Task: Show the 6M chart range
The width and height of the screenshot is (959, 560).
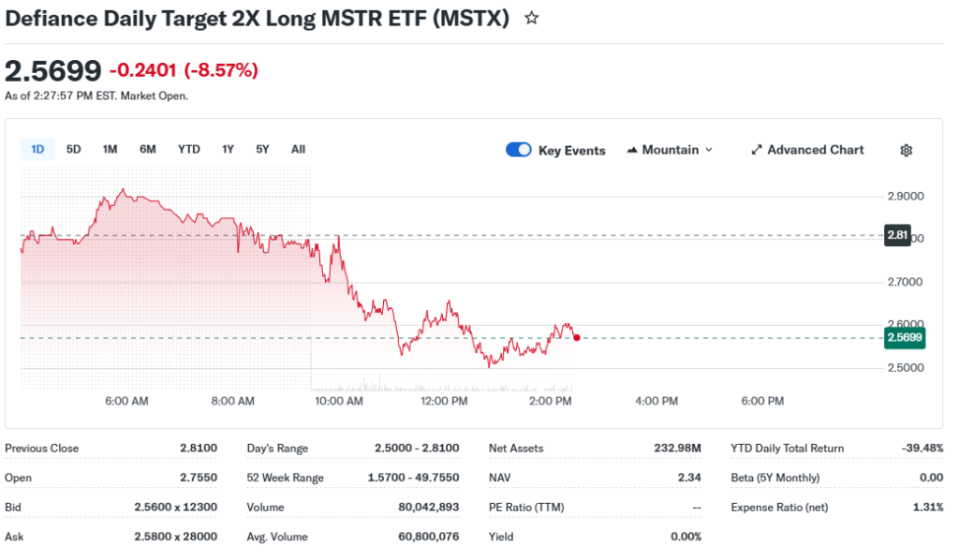Action: (x=148, y=149)
